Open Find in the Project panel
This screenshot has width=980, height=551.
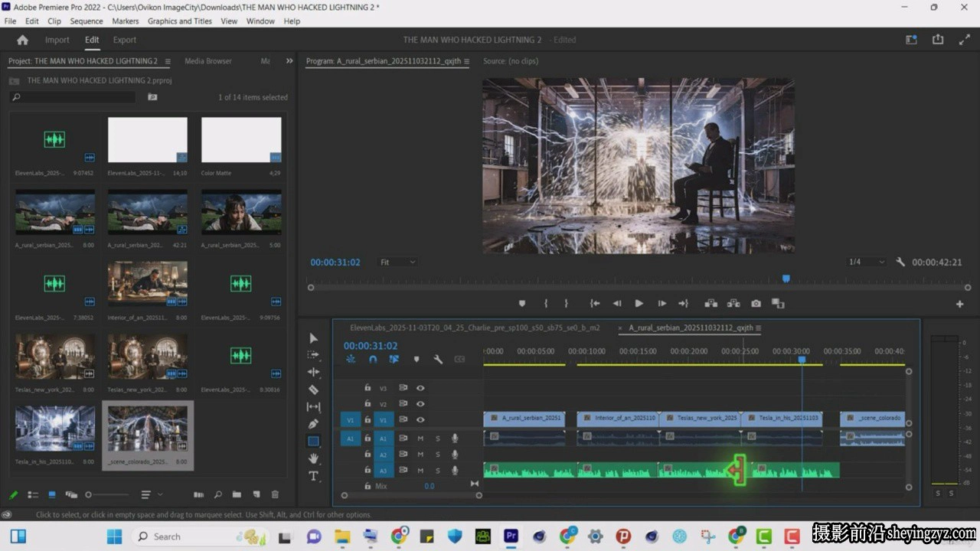click(217, 494)
